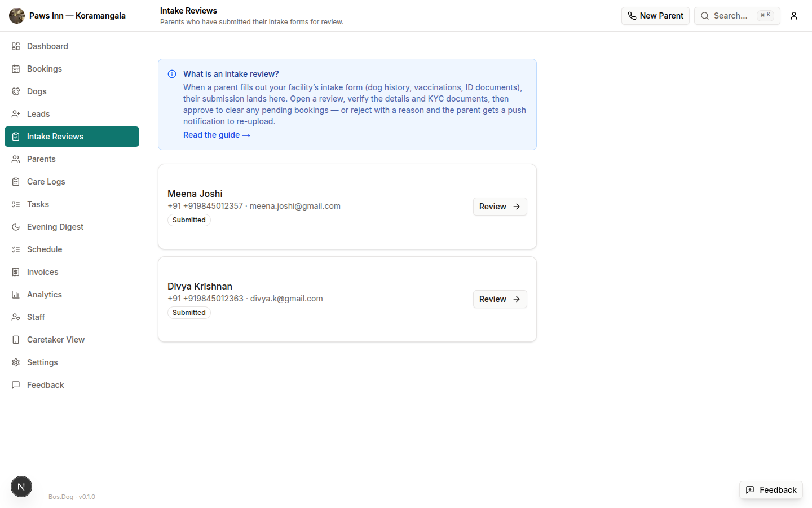Open the Dashboard via its grid icon
The image size is (812, 508).
15,46
